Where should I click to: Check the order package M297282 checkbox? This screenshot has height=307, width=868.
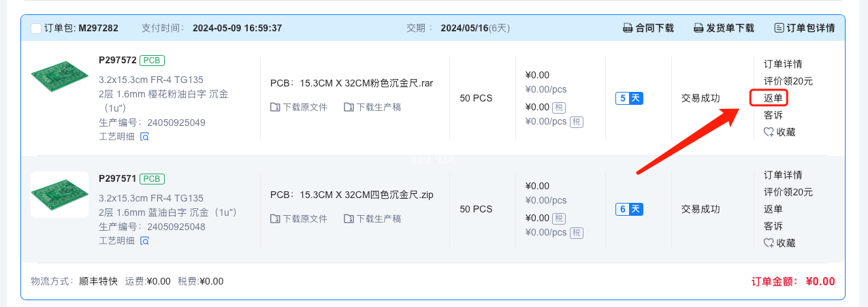(36, 29)
